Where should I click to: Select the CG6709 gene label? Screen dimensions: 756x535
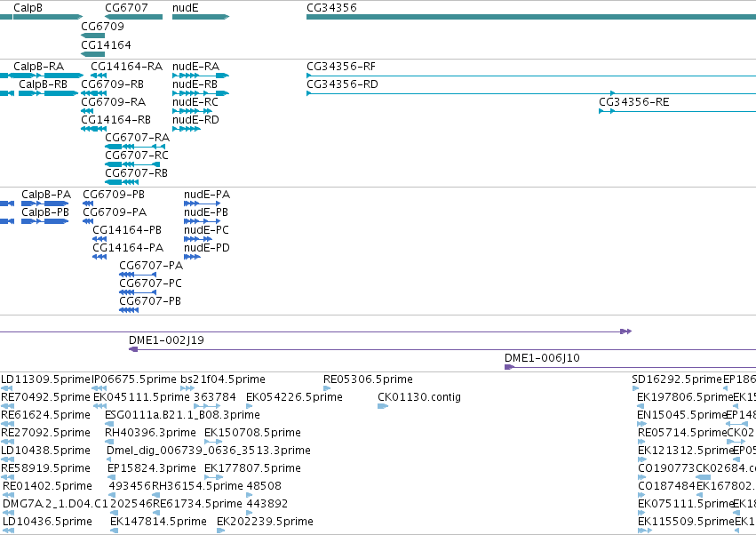(x=102, y=26)
